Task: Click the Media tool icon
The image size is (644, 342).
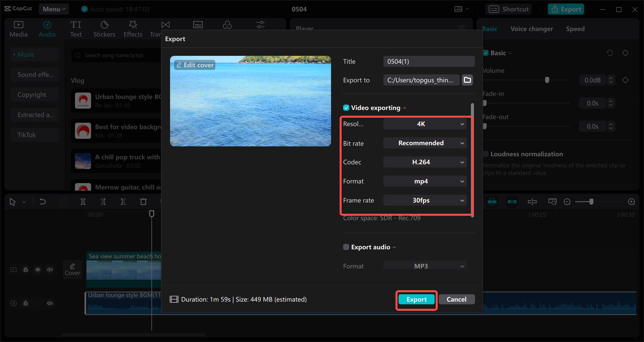Action: (x=18, y=27)
